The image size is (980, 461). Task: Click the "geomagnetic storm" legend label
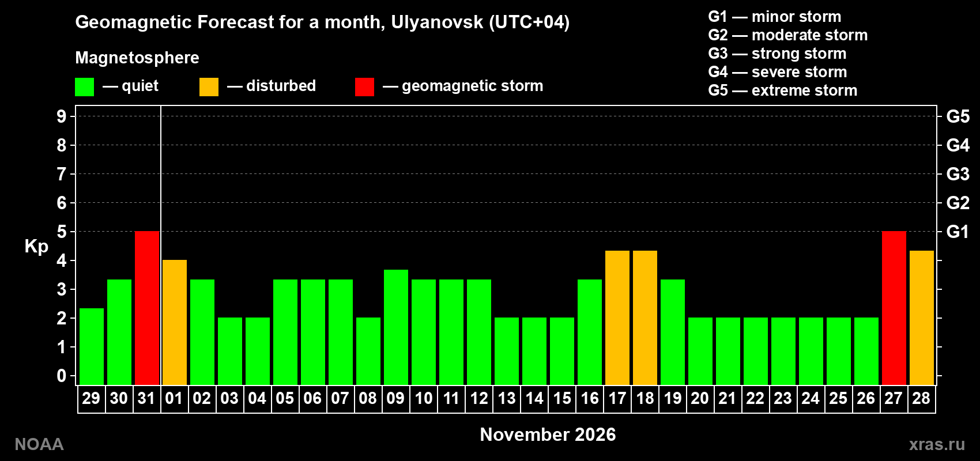(472, 86)
